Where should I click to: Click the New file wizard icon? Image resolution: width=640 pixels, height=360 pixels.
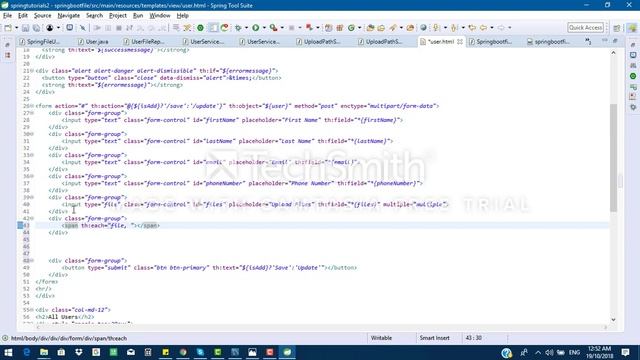(x=8, y=28)
